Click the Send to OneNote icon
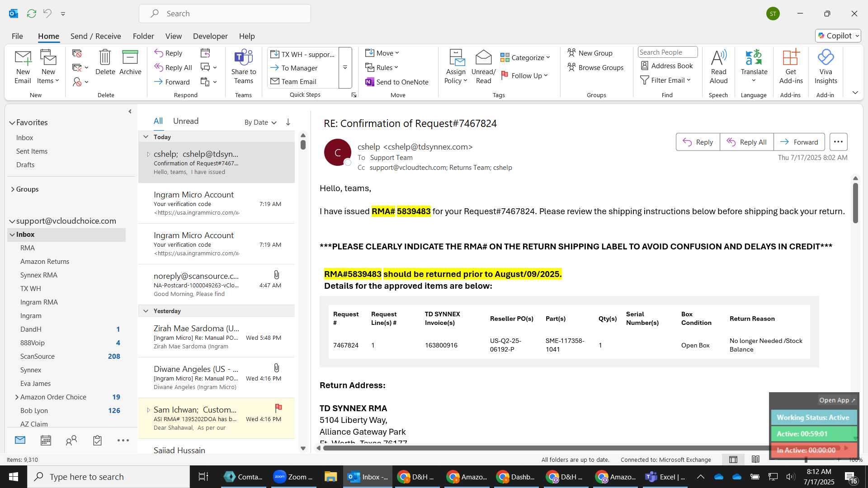868x488 pixels. (369, 82)
